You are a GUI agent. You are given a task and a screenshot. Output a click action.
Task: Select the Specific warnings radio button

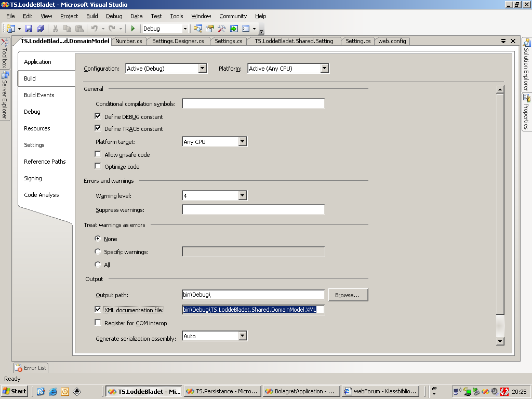click(98, 251)
